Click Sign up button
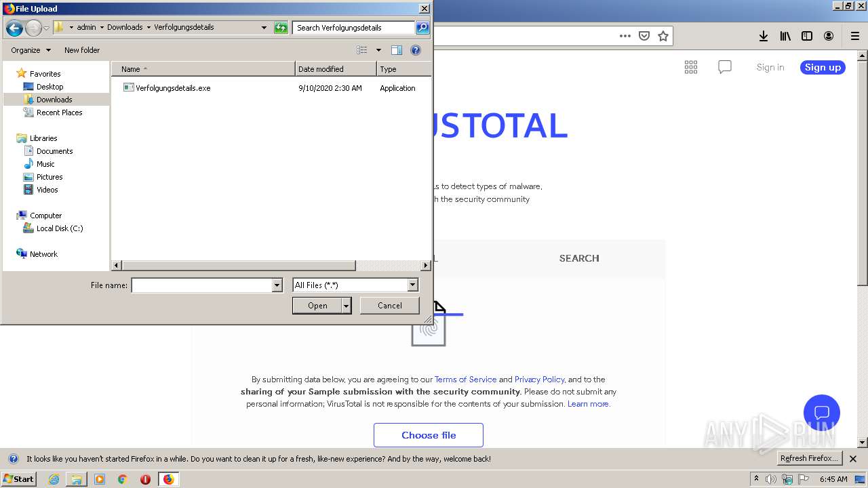This screenshot has width=868, height=488. coord(823,67)
